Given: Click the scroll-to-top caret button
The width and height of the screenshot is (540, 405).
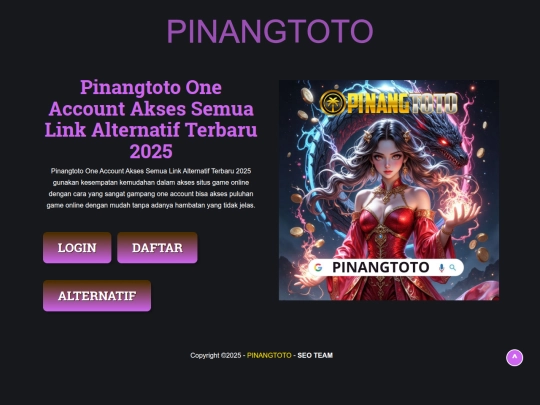Looking at the screenshot, I should [x=514, y=358].
